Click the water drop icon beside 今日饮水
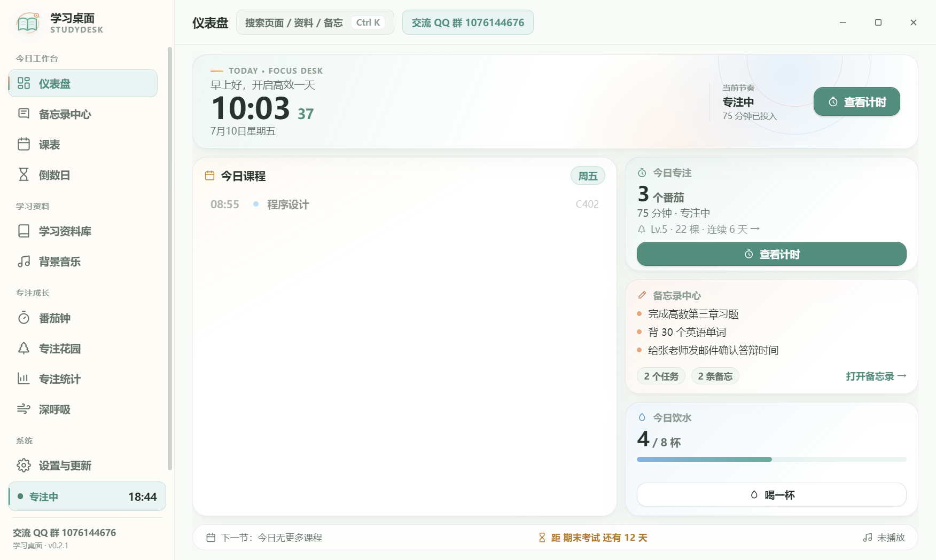 click(642, 417)
